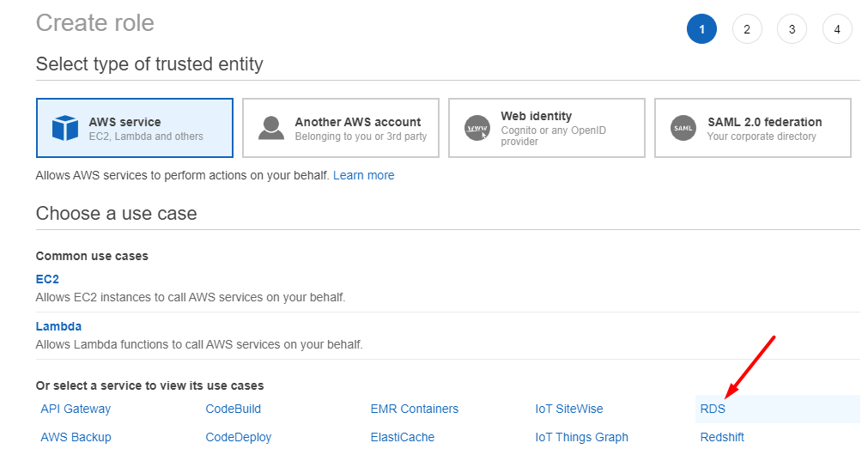Viewport: 868px width, 449px height.
Task: Click the SAML federation badge icon
Action: (683, 128)
